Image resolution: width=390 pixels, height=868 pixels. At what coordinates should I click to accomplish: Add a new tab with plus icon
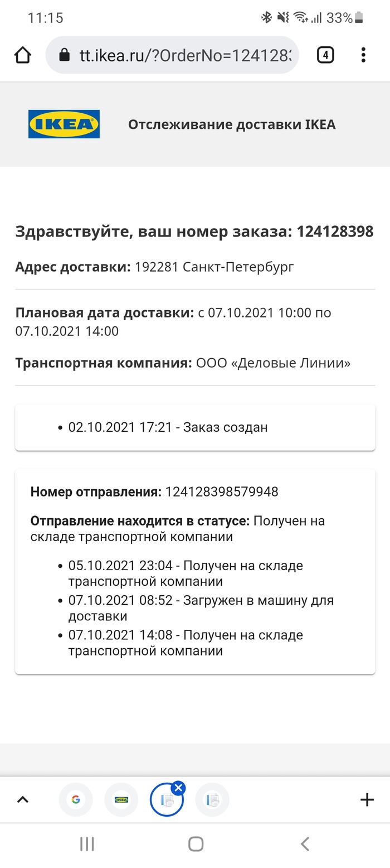[x=367, y=800]
